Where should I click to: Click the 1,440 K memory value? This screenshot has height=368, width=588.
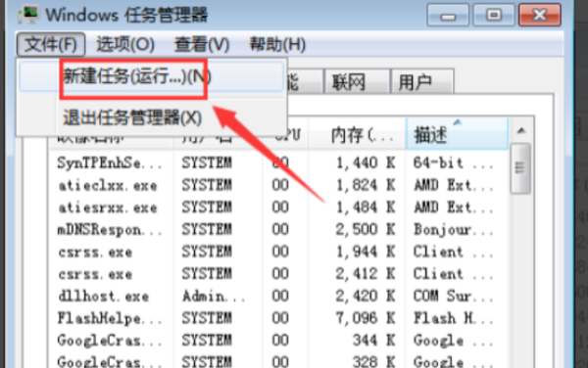(x=366, y=162)
